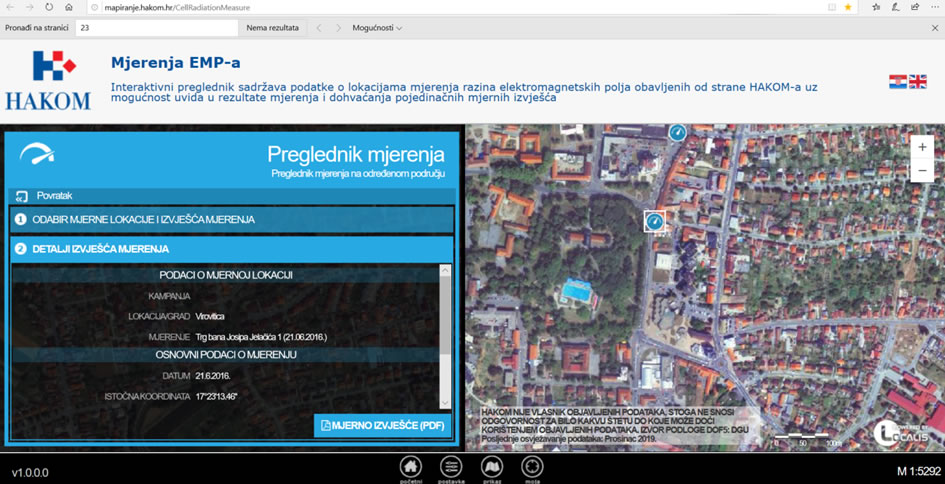Open postavke settings icon in bottom toolbar
Screen dimensions: 945x484
click(451, 466)
